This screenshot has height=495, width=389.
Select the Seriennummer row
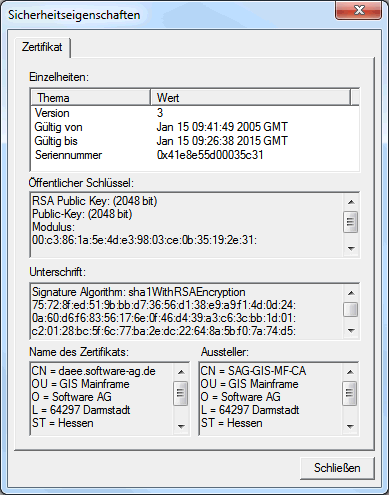(195, 155)
